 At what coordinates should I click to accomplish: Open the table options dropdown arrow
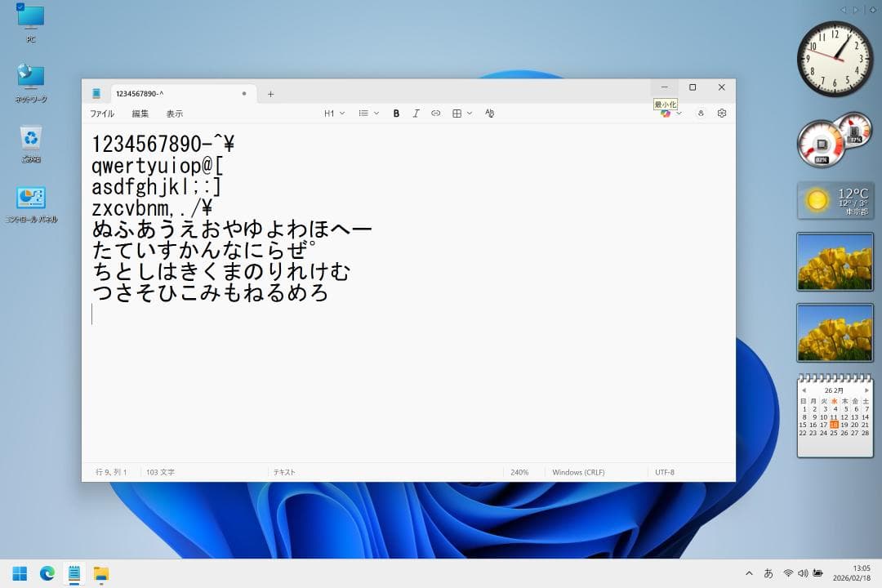469,113
